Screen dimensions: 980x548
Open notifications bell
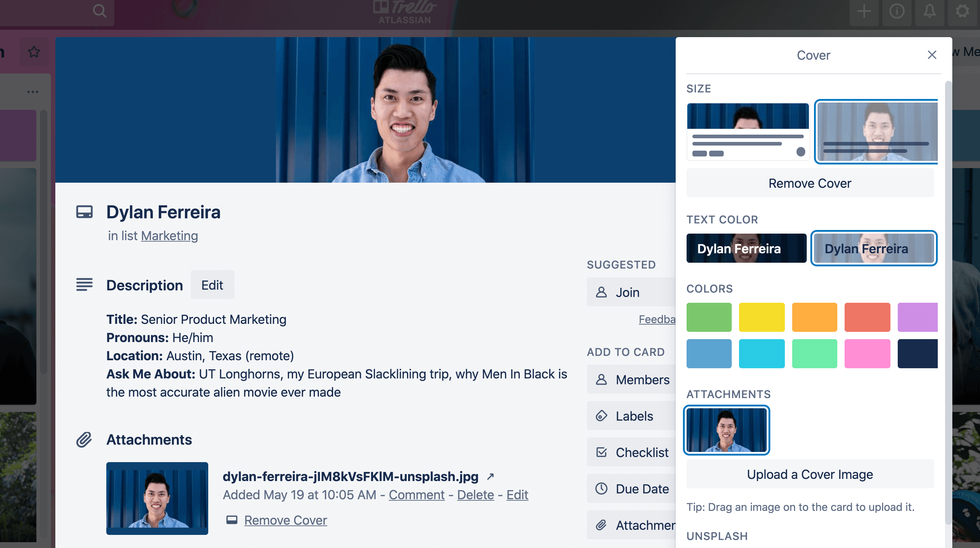click(x=929, y=11)
